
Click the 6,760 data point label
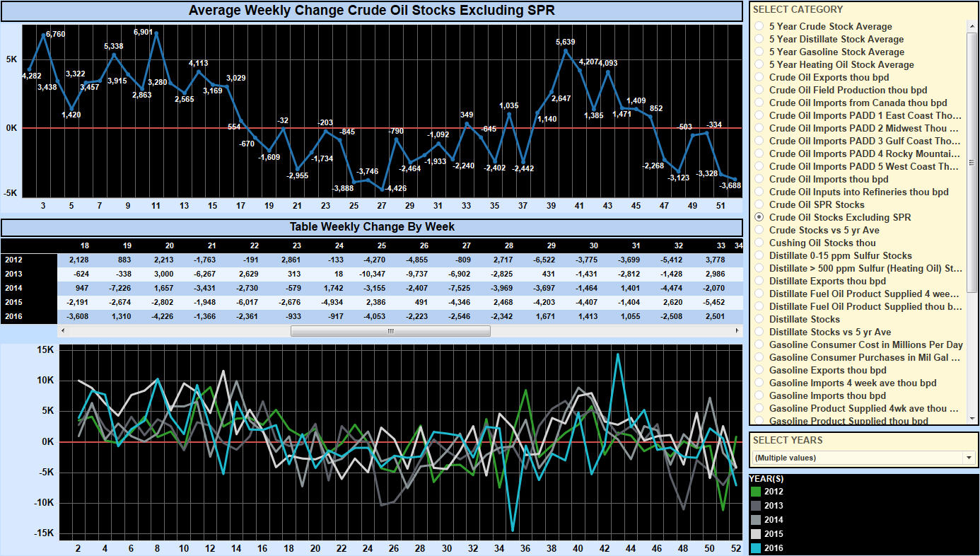[x=56, y=34]
